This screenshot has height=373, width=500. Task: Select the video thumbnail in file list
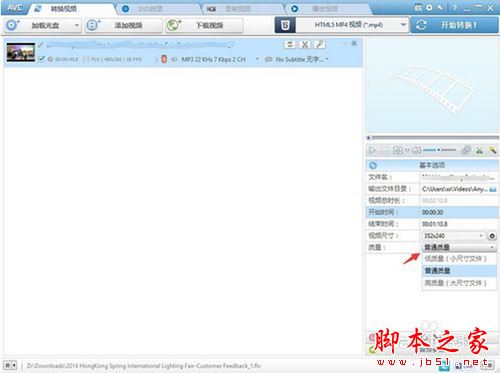(x=21, y=52)
